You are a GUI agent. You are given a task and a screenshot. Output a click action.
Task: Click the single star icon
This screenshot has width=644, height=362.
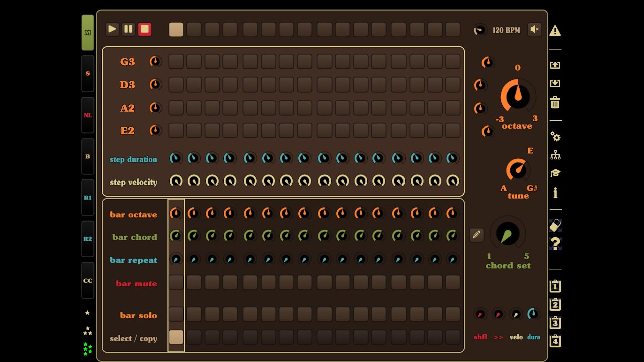pos(87,313)
